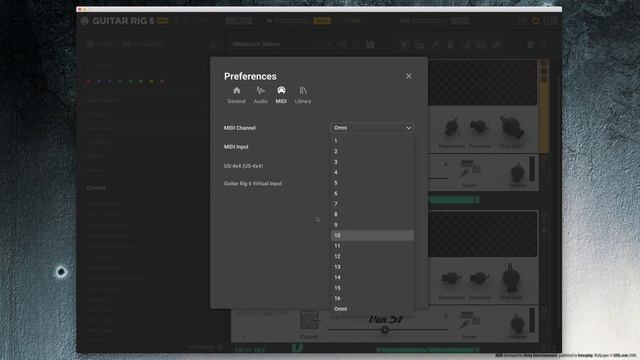Viewport: 640px width, 360px height.
Task: Select MIDI channel 9 entry
Action: click(372, 225)
